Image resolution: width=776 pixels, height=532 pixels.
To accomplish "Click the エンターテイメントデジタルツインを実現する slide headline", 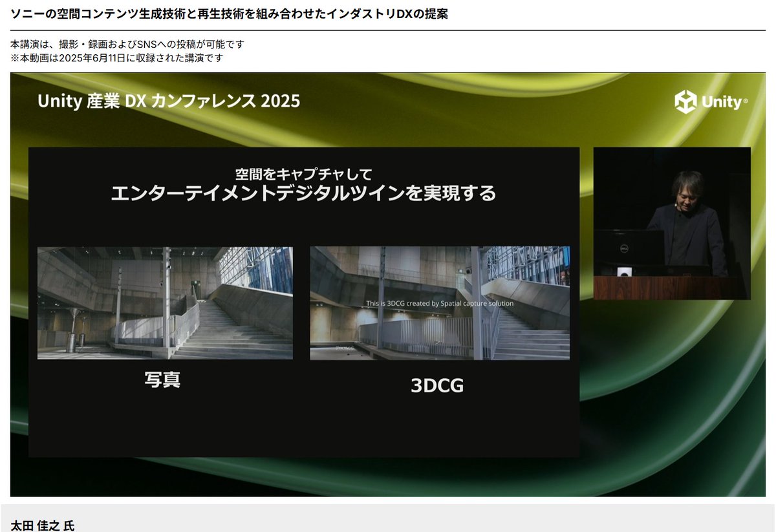I will 304,193.
